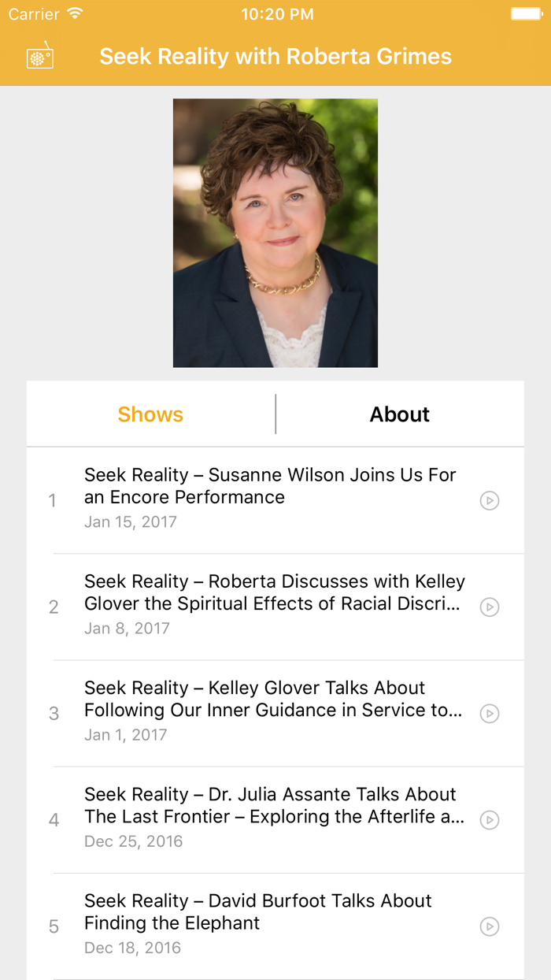The height and width of the screenshot is (980, 551).
Task: Tap the Roberta Grimes portrait photo
Action: (x=275, y=232)
